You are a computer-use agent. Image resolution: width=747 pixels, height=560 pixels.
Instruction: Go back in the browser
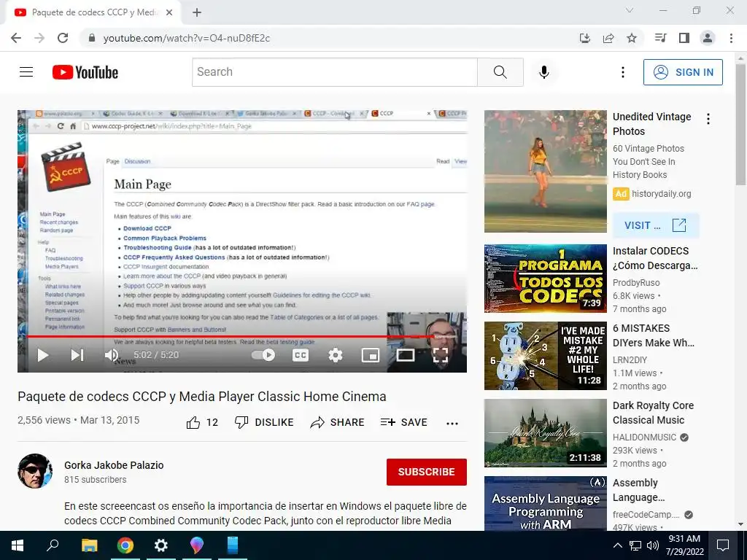click(16, 38)
